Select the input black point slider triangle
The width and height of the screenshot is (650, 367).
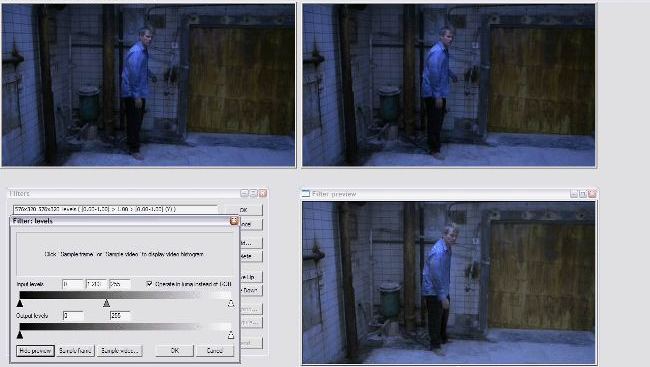coord(19,303)
